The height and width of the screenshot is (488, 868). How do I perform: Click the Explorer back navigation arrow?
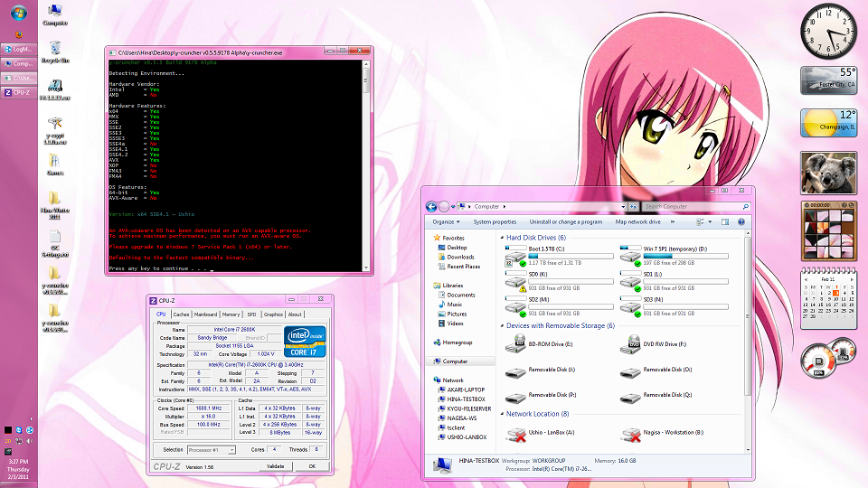[x=432, y=206]
